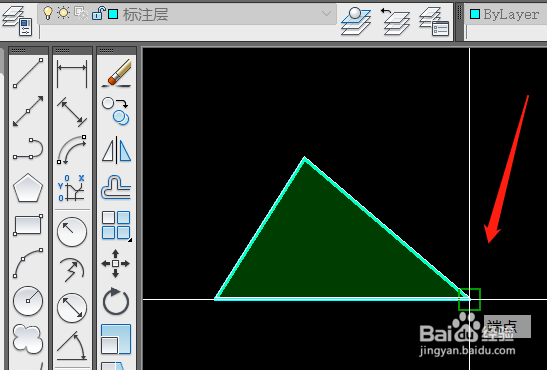Choose the Angular dimension tool
547x370 pixels.
pos(72,346)
